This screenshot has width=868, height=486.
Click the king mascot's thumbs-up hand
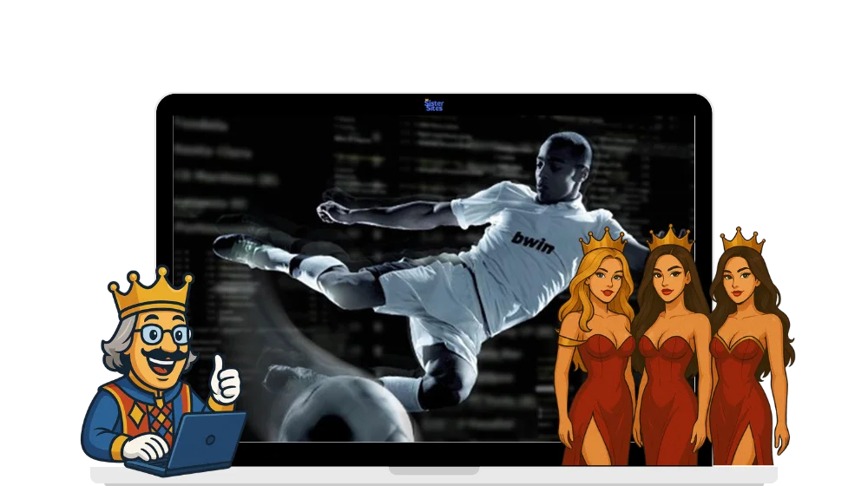[224, 381]
